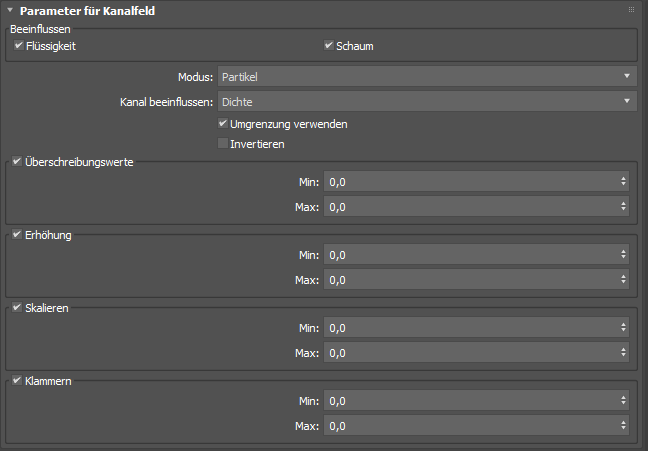Toggle the Schaum checkbox
This screenshot has width=648, height=451.
(329, 46)
